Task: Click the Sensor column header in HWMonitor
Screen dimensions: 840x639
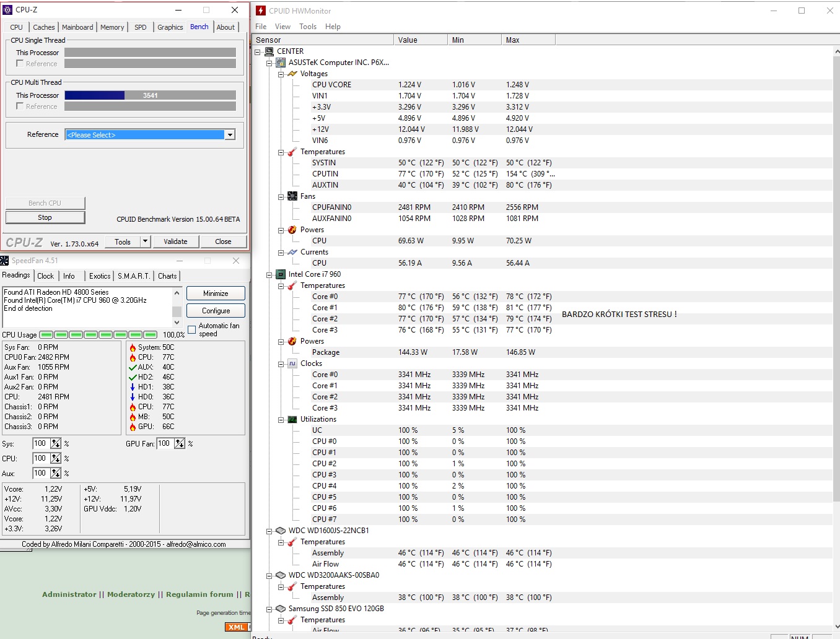Action: pyautogui.click(x=323, y=40)
